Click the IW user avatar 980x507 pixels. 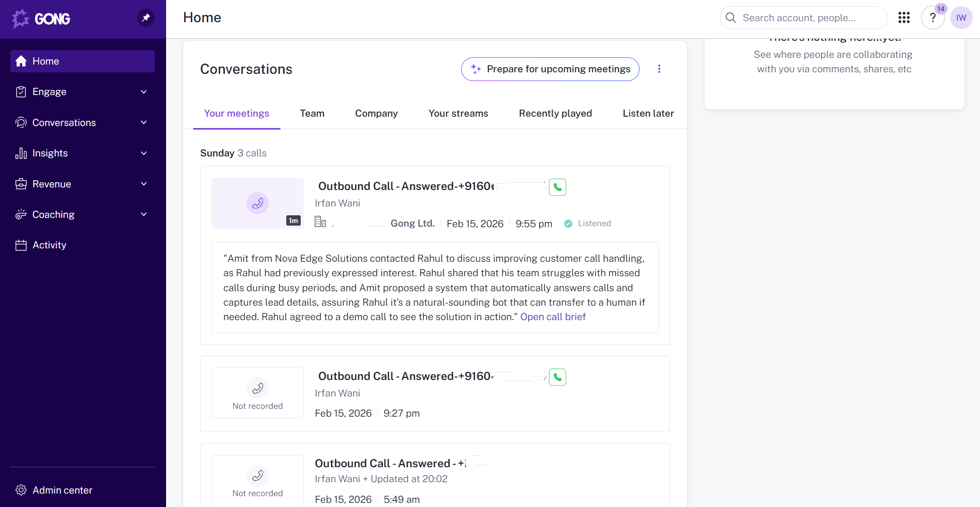tap(961, 18)
